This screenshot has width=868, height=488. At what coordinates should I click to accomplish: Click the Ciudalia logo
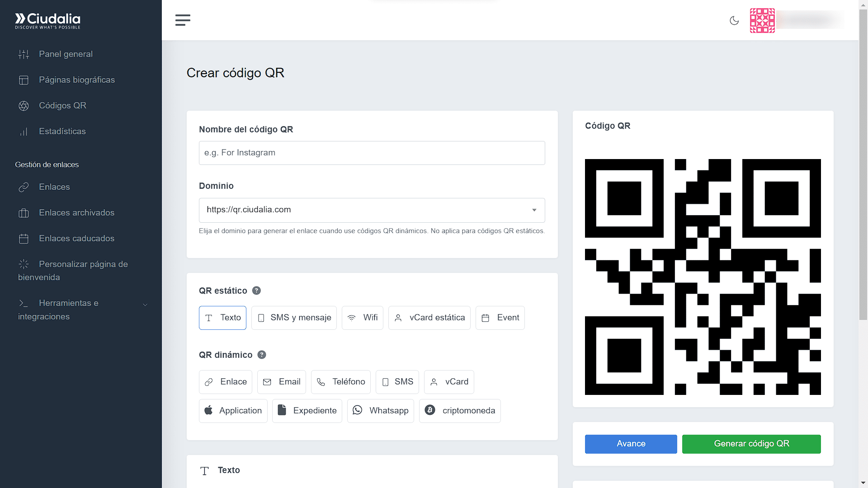click(47, 20)
